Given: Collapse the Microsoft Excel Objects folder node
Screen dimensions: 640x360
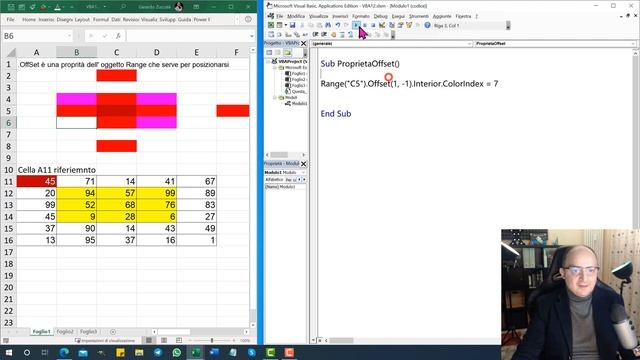Looking at the screenshot, I should pos(275,67).
